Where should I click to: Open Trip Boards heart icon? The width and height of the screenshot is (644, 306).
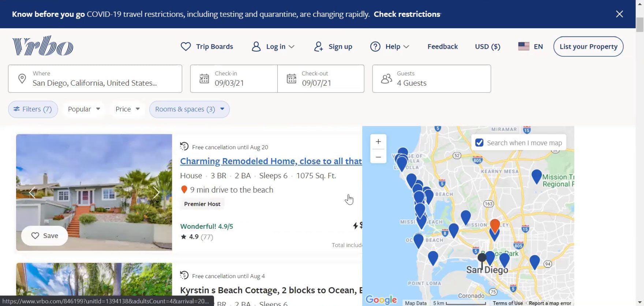186,46
